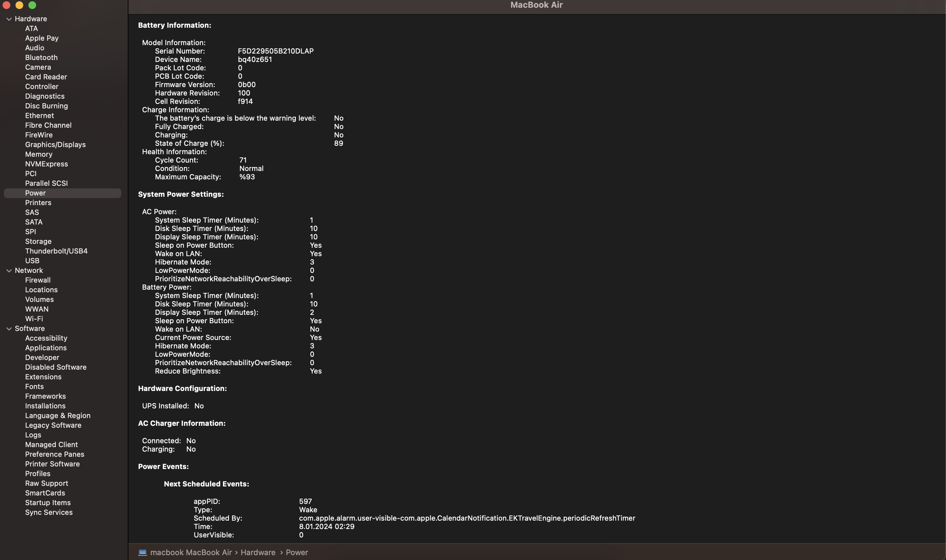Select Disc Burning in the sidebar
The width and height of the screenshot is (946, 560).
tap(46, 106)
